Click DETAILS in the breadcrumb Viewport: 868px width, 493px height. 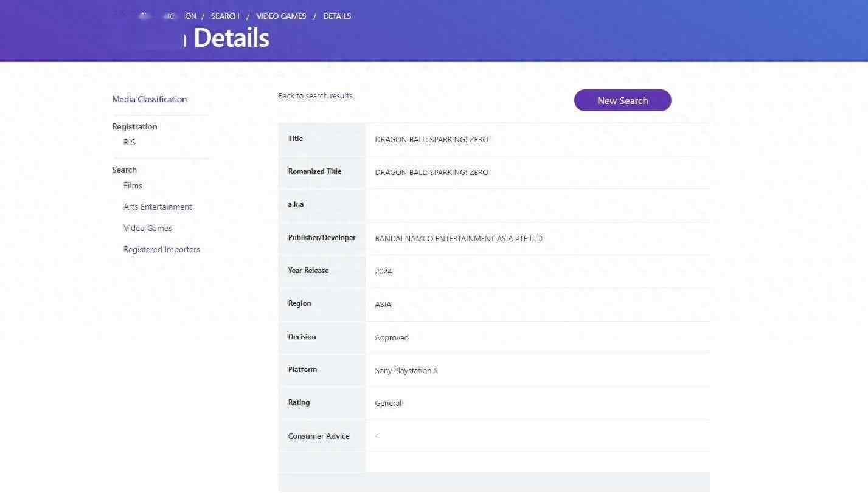tap(337, 16)
